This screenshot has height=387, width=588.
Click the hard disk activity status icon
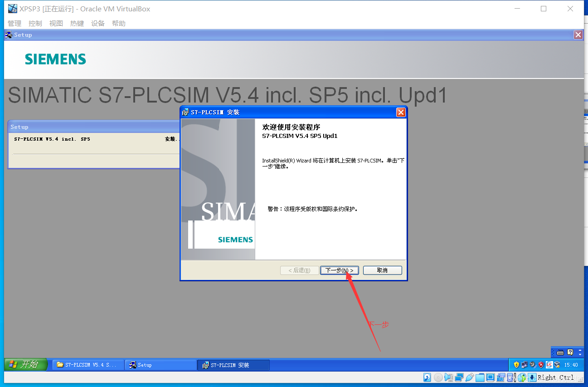(427, 377)
